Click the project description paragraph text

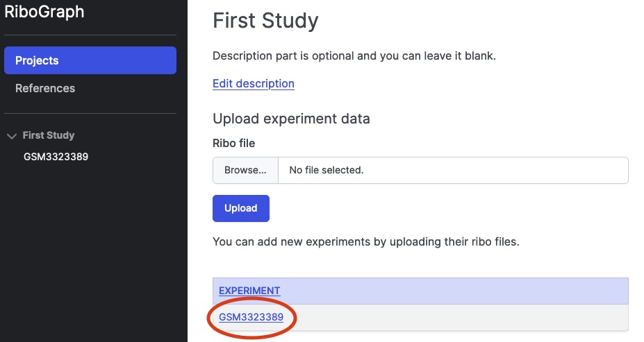click(354, 55)
